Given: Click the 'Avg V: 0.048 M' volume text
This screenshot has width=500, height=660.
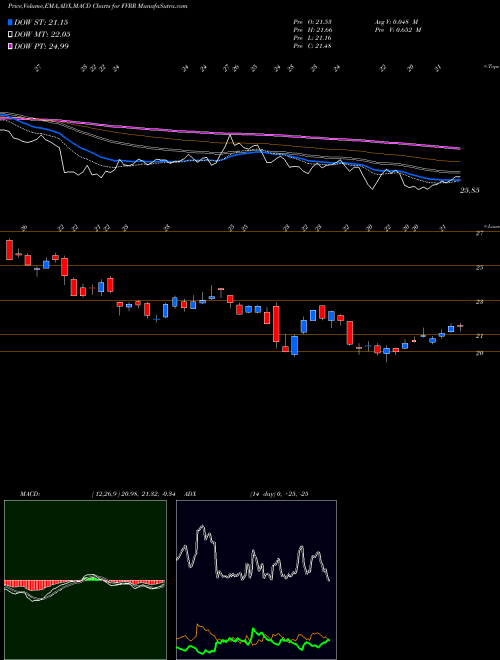Looking at the screenshot, I should click(x=397, y=22).
